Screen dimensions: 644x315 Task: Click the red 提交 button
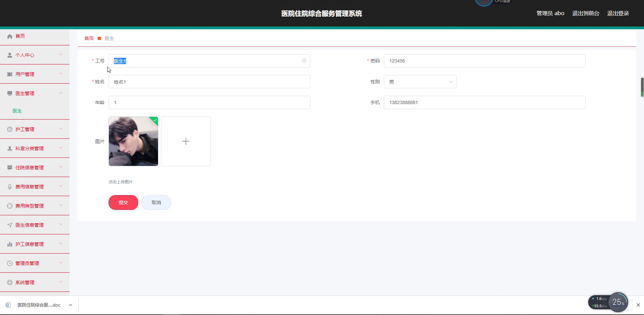click(x=123, y=203)
